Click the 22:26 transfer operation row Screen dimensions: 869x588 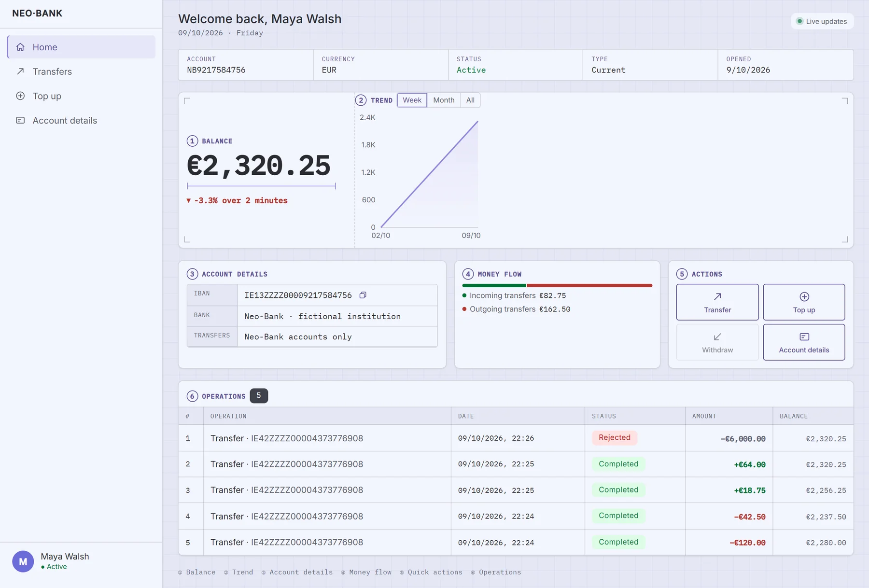516,438
